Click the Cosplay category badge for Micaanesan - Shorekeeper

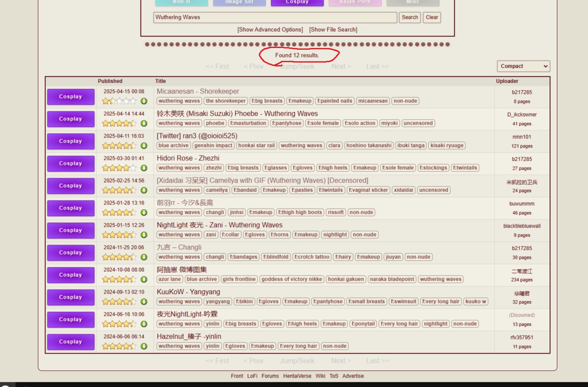(71, 97)
